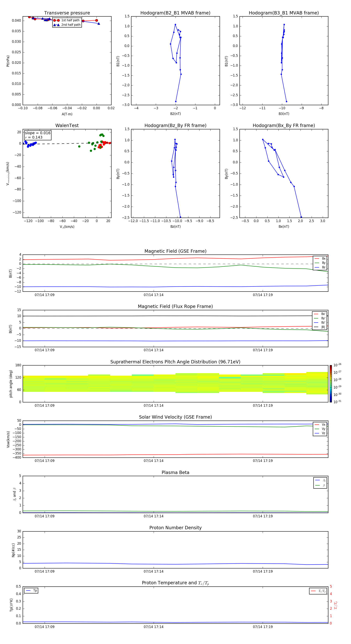Screen dimensions: 351x644
Task: Click the 'Solar Wind Velocity (GSE Frame)' title
Action: tap(175, 417)
